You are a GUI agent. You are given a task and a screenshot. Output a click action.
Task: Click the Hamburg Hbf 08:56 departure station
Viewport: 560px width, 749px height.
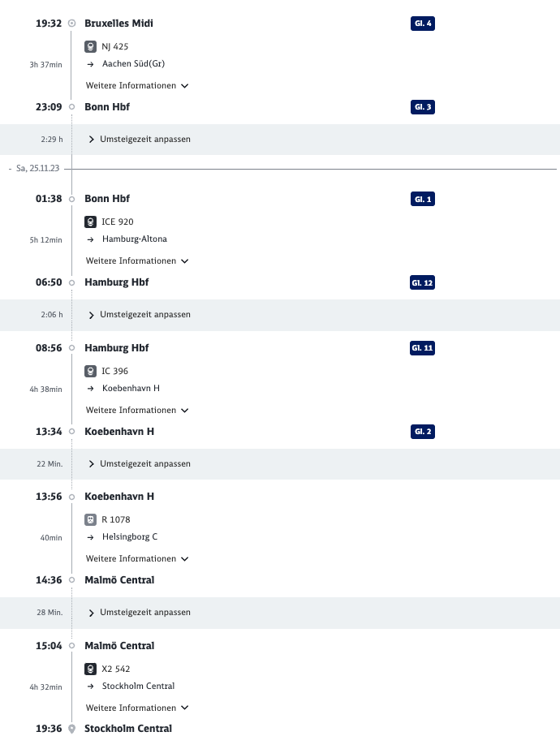117,348
